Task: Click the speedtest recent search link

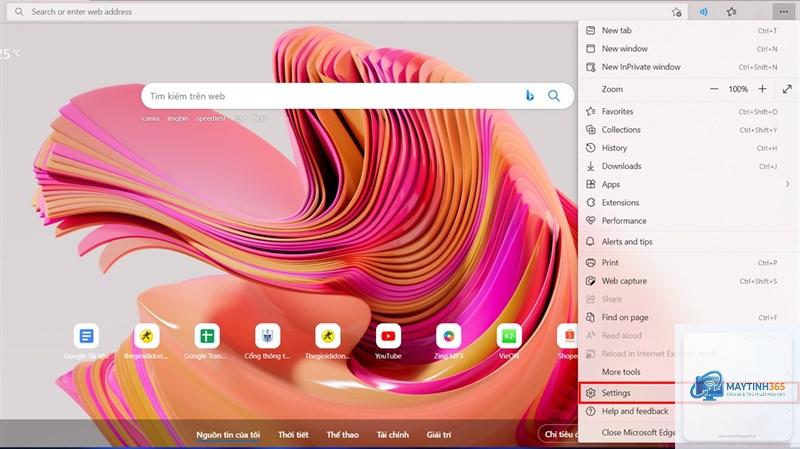Action: click(x=211, y=118)
